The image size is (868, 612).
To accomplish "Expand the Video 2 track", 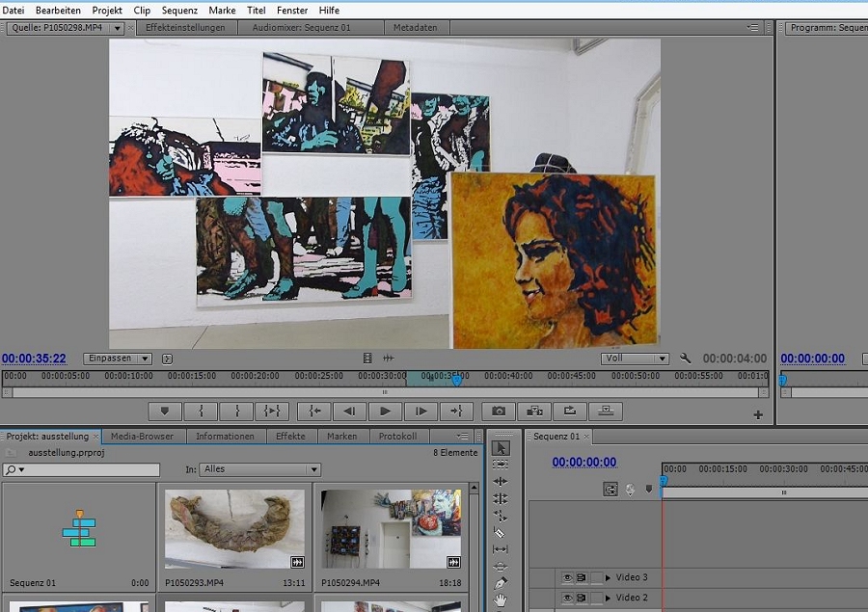I will click(x=608, y=599).
